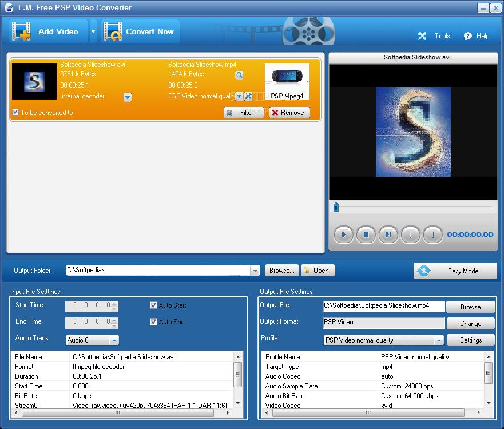The image size is (504, 429).
Task: Click the application icon in title bar
Action: pos(9,7)
